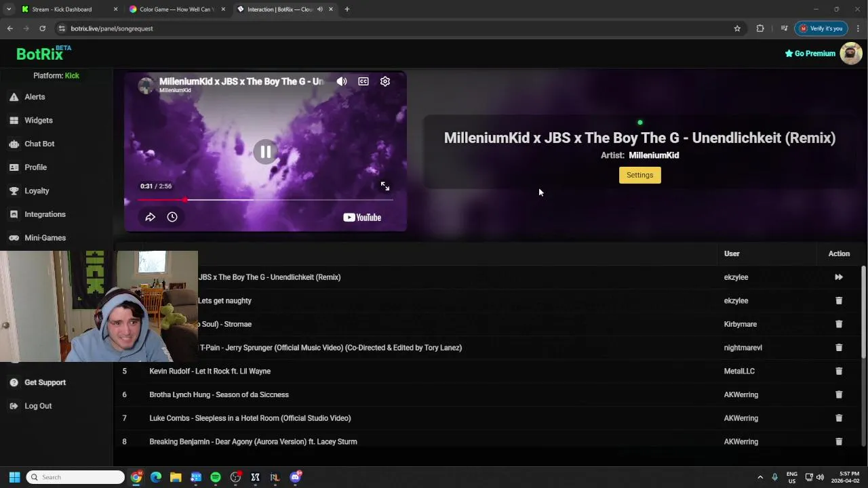Open the Windows Start menu
The width and height of the screenshot is (868, 488).
14,477
